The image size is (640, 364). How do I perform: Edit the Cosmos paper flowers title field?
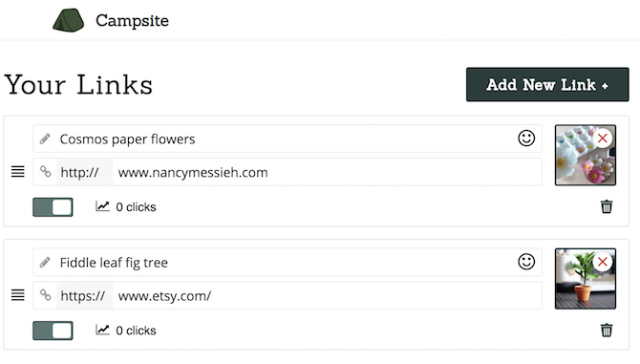point(288,139)
